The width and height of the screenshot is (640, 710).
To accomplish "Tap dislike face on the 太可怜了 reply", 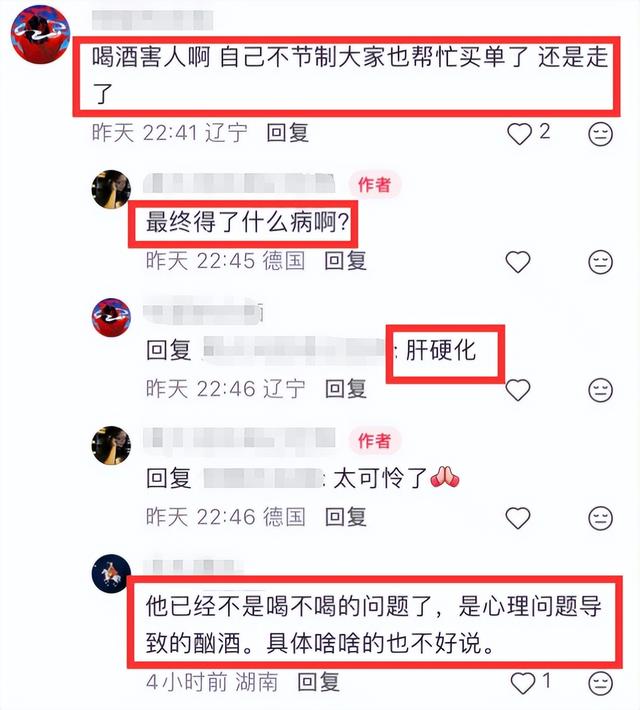I will coord(600,518).
